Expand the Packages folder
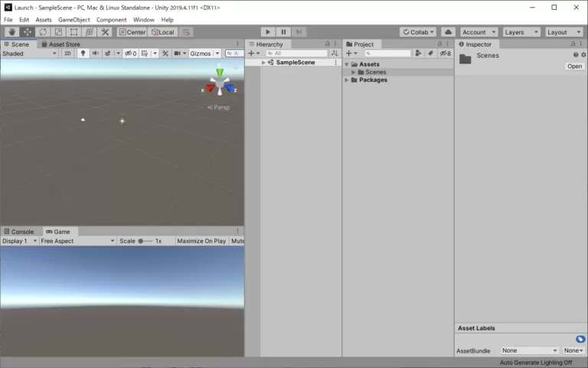The width and height of the screenshot is (588, 368). click(347, 80)
